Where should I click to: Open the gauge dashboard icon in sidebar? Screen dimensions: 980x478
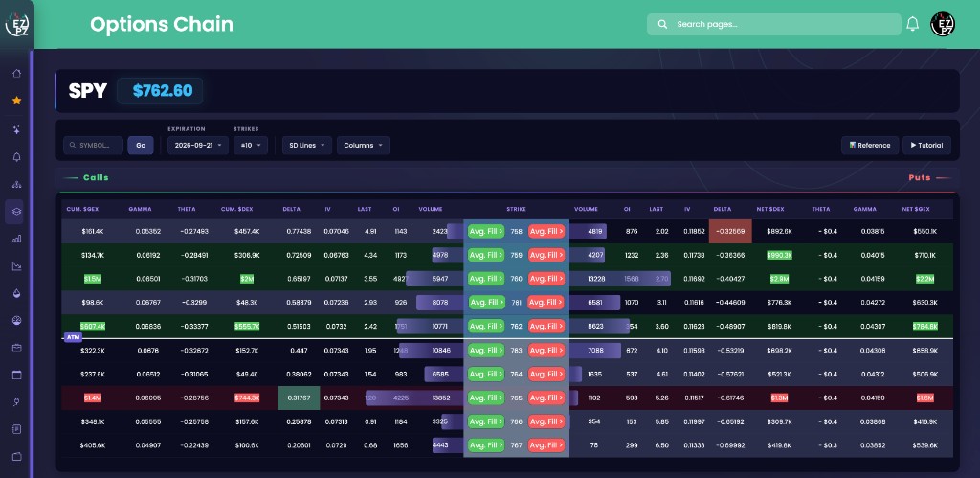tap(17, 320)
